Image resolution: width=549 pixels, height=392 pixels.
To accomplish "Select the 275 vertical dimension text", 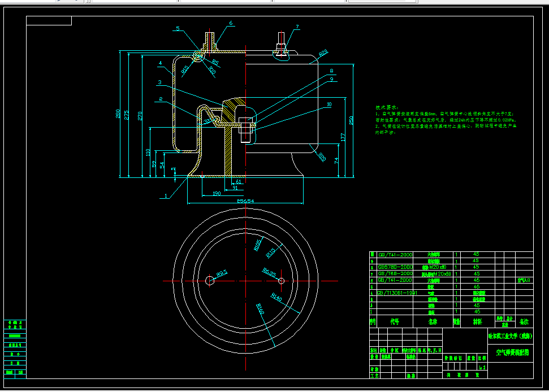I will pyautogui.click(x=127, y=115).
